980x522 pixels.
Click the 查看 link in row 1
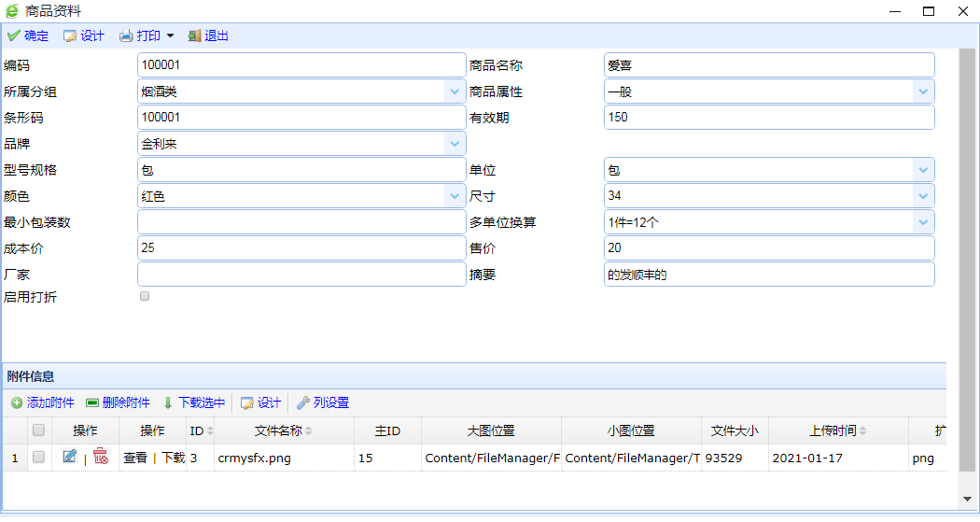[134, 458]
